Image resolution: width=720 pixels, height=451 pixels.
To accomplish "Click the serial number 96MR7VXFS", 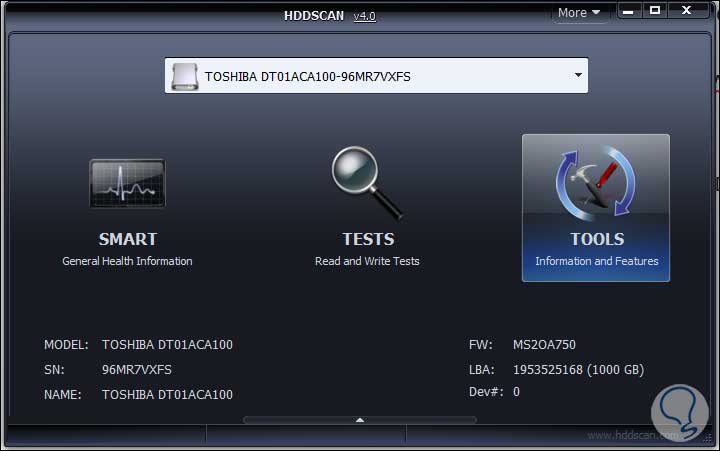I will 137,370.
